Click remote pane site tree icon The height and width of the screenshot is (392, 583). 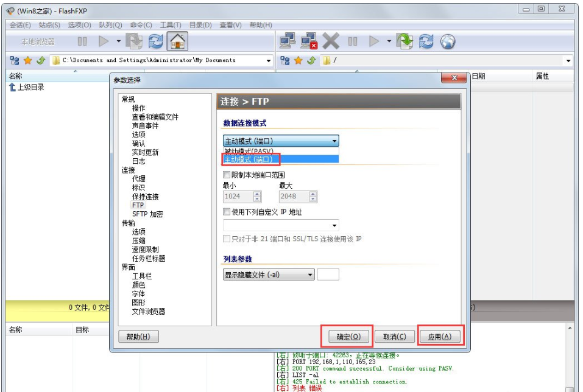(x=285, y=60)
